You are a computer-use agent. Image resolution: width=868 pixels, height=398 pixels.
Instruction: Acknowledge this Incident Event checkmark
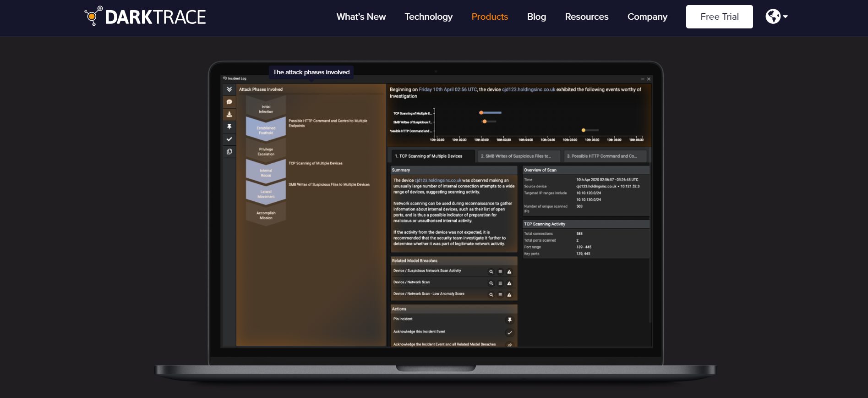click(x=509, y=332)
